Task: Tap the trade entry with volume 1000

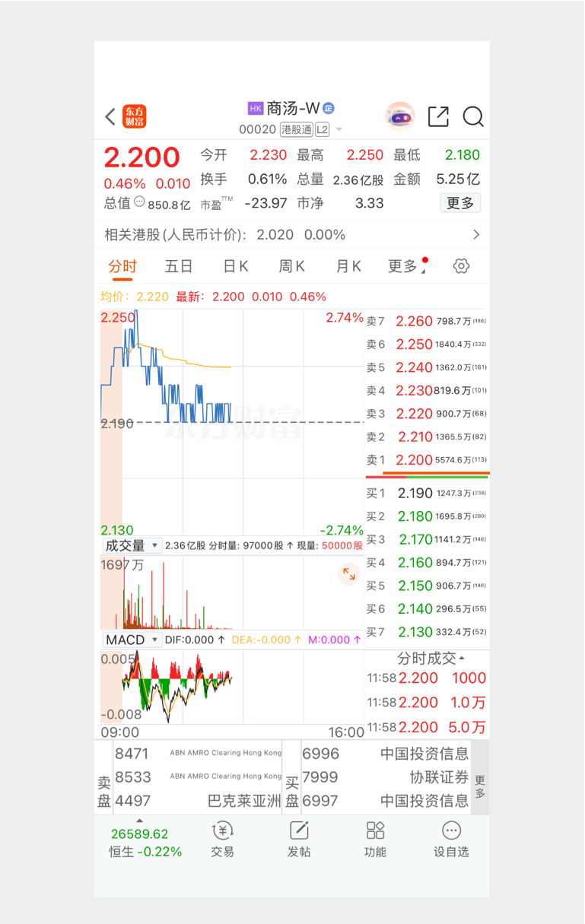Action: pyautogui.click(x=427, y=678)
